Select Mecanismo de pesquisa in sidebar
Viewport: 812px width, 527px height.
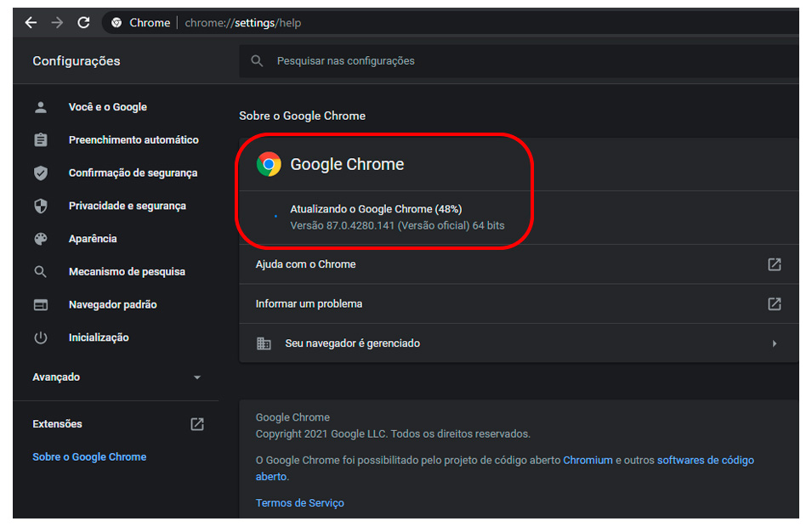click(126, 272)
